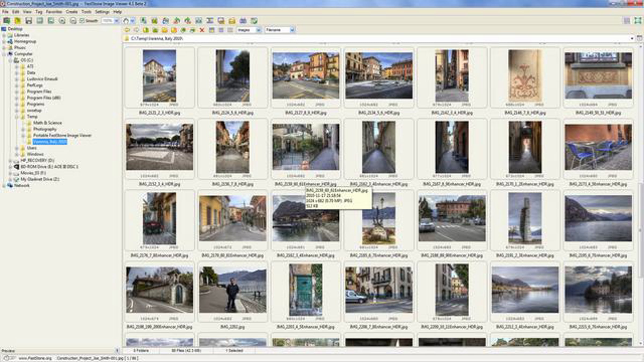This screenshot has height=362, width=644.
Task: Select Desktop in the folder tree
Action: pos(15,29)
